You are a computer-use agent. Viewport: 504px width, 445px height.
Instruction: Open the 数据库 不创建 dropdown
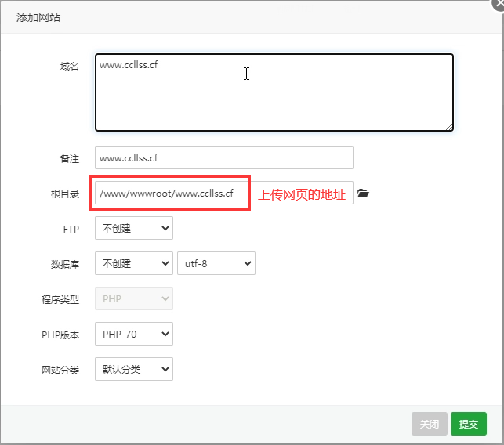click(133, 264)
